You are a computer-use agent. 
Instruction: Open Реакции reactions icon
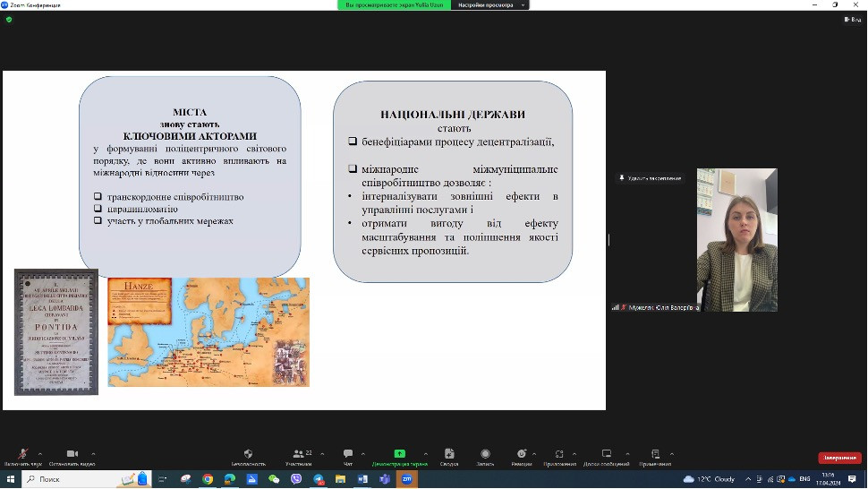point(521,455)
